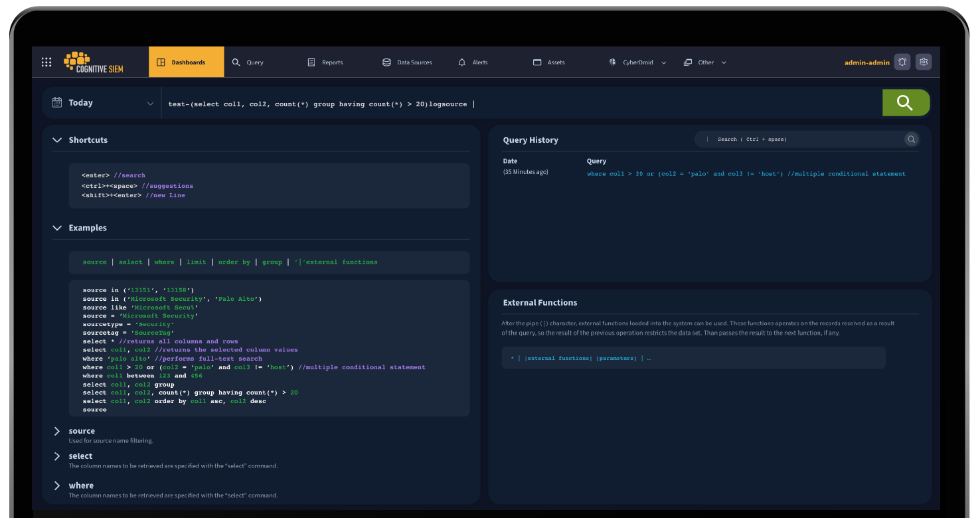The height and width of the screenshot is (518, 980).
Task: Expand the Other navigation dropdown
Action: [x=705, y=62]
